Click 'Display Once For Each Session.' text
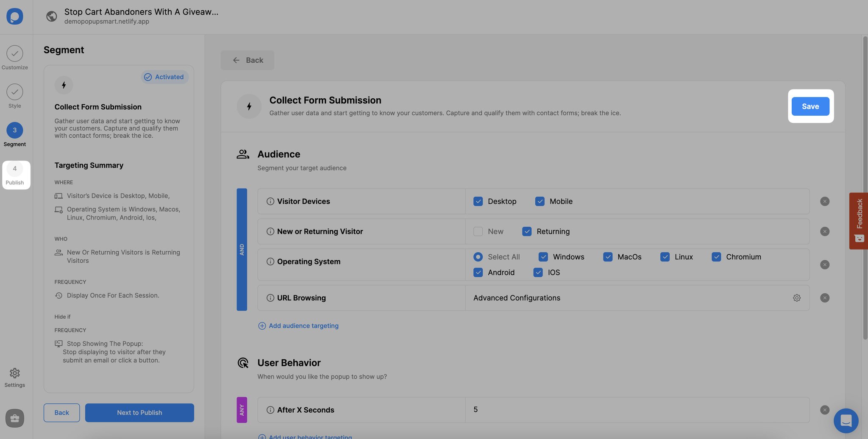The height and width of the screenshot is (439, 868). [x=113, y=295]
